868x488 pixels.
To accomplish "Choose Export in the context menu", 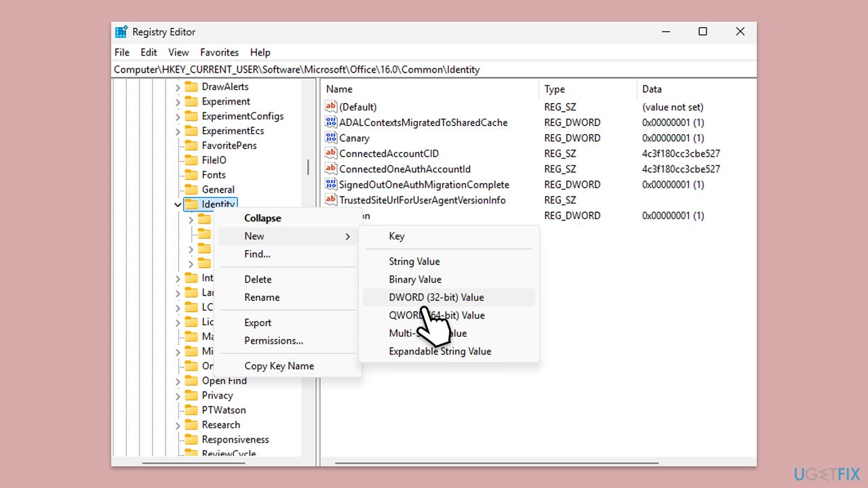I will pyautogui.click(x=288, y=323).
